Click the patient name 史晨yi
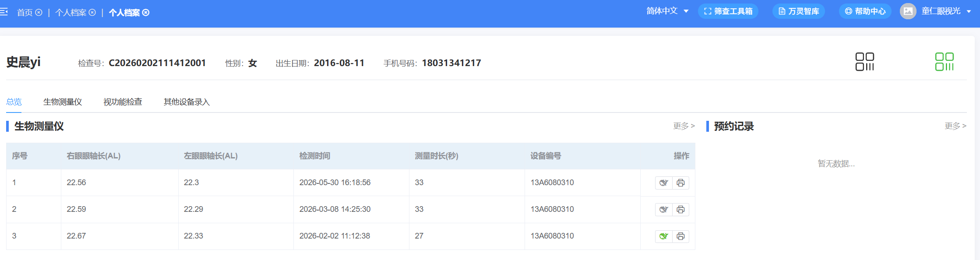 (24, 62)
